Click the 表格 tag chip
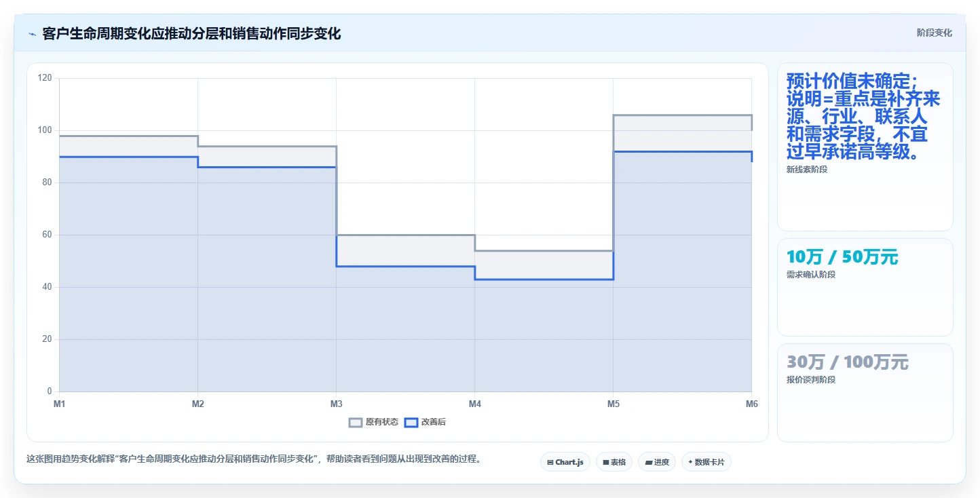The height and width of the screenshot is (498, 980). 614,462
